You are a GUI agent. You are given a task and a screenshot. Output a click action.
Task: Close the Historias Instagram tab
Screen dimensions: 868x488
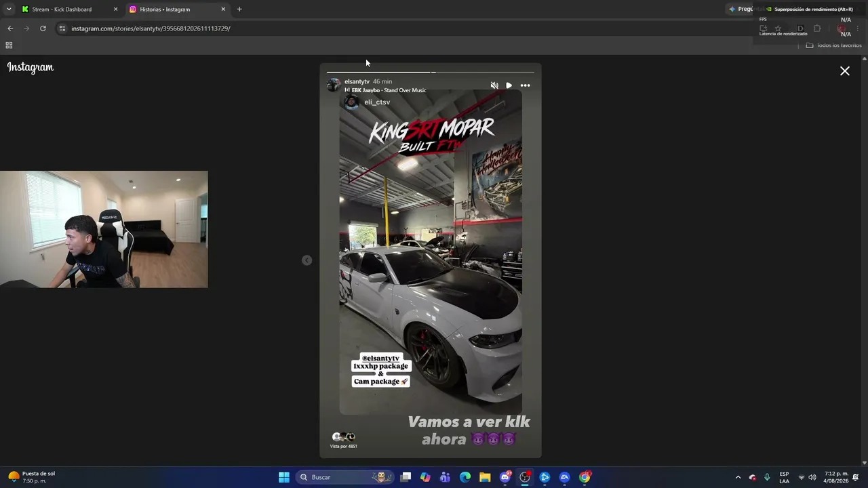223,9
